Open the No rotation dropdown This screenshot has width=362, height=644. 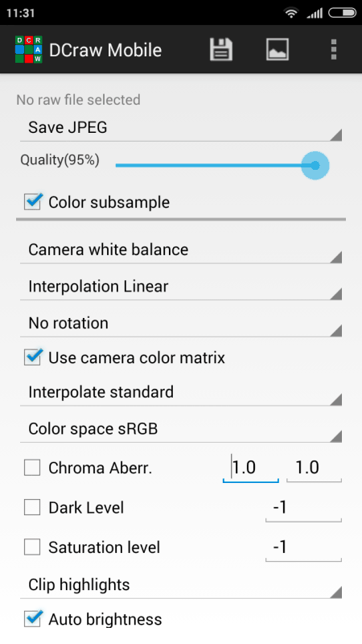(x=181, y=324)
